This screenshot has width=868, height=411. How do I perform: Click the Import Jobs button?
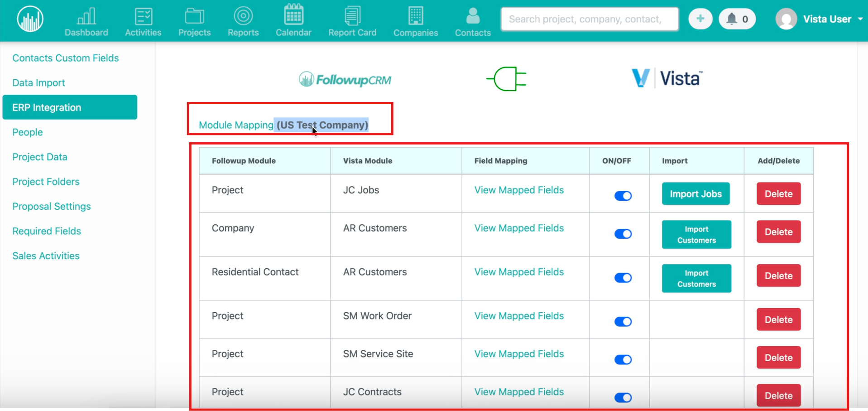point(695,194)
